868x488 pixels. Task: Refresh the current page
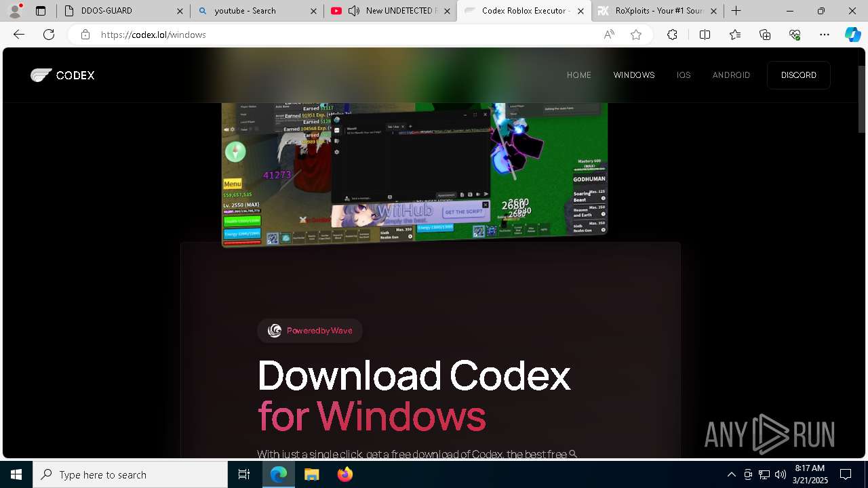click(49, 35)
